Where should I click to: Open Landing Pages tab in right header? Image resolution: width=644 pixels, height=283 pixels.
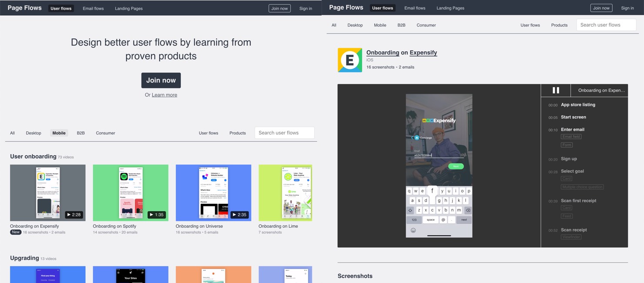tap(450, 8)
